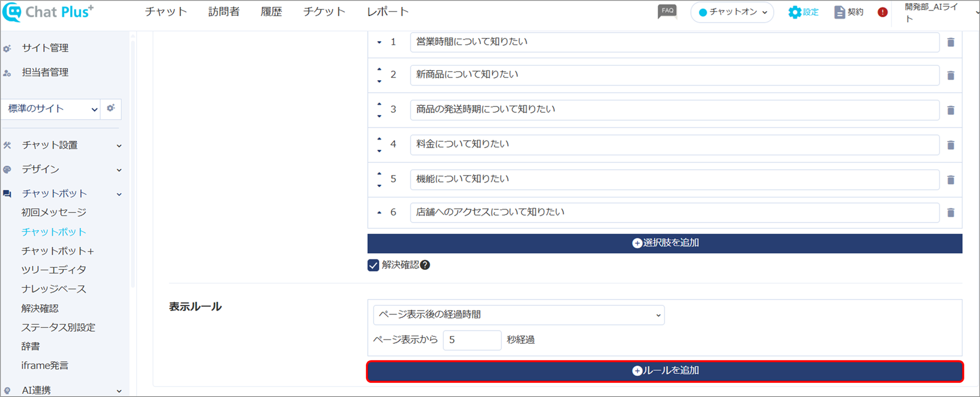Click the Chat Plus logo
The image size is (980, 397).
point(49,12)
